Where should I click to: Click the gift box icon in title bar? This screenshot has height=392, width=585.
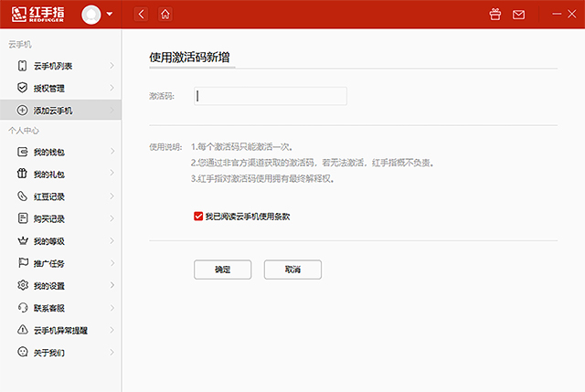pos(495,15)
